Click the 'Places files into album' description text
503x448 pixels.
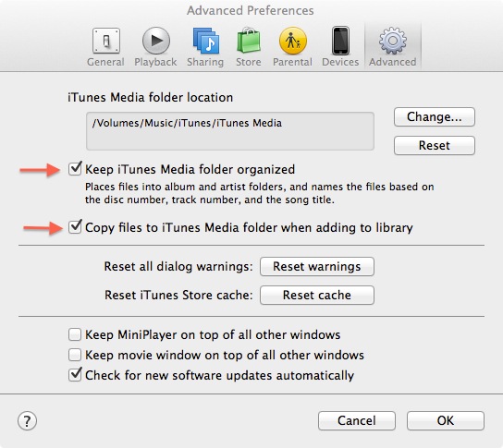259,193
